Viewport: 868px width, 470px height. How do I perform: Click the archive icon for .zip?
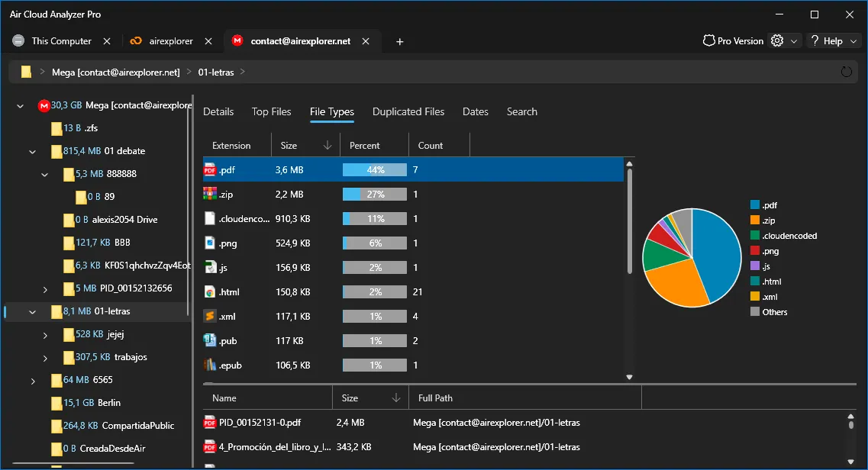coord(210,194)
